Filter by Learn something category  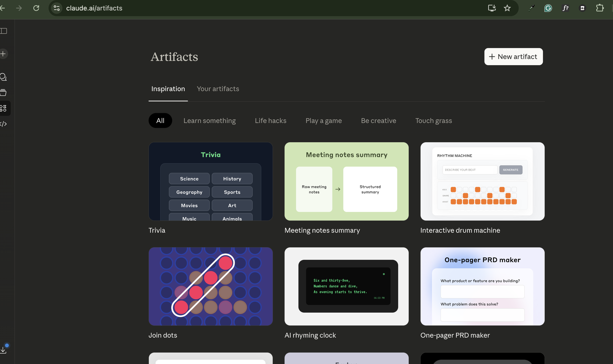(x=209, y=121)
